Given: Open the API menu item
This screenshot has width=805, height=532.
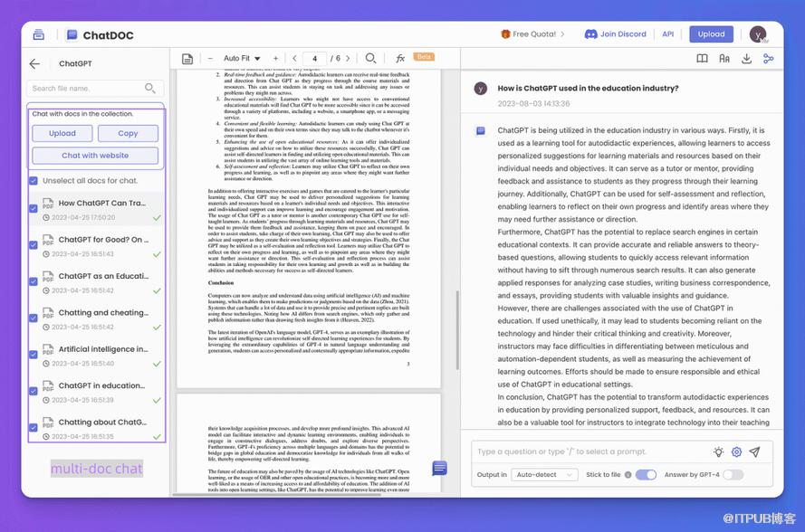Looking at the screenshot, I should point(667,34).
